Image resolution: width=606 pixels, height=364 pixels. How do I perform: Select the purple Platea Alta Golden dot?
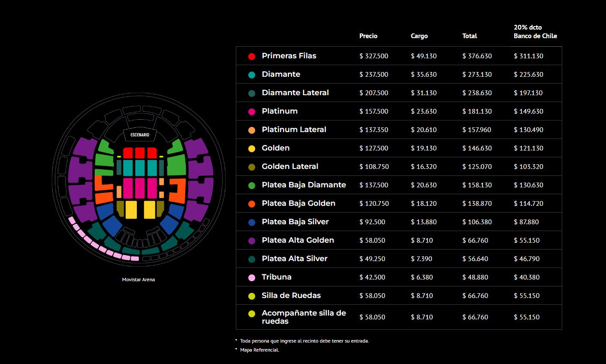pyautogui.click(x=252, y=241)
